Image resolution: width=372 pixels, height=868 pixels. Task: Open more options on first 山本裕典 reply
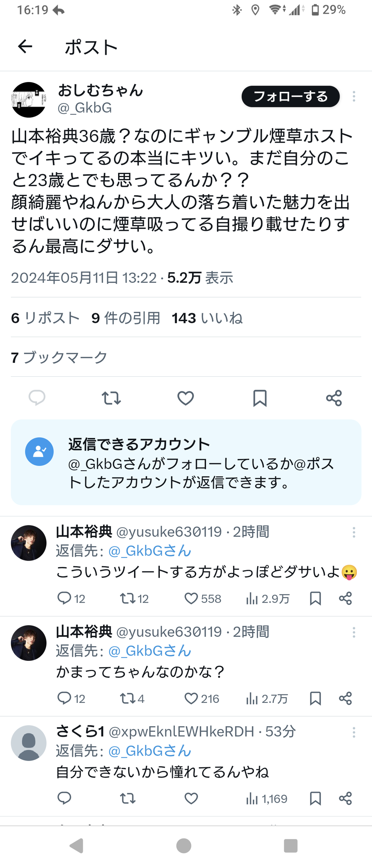point(354,532)
